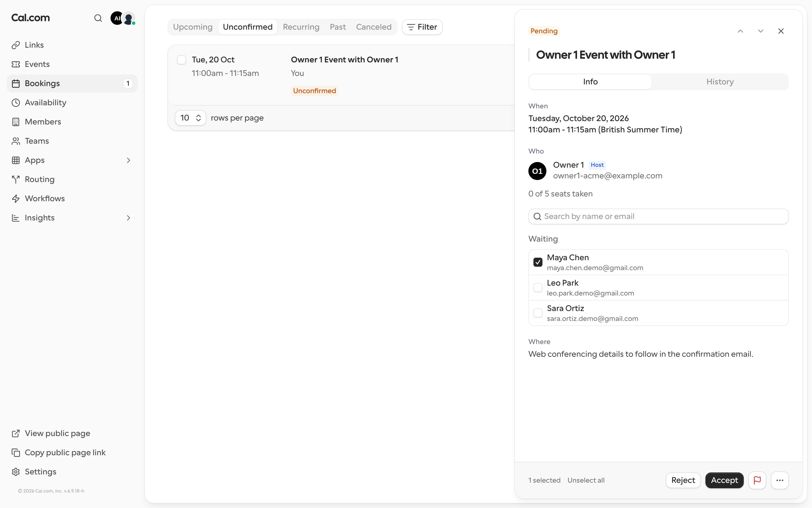Show Canceled bookings tab
Screen dimensions: 812x508
(x=374, y=27)
